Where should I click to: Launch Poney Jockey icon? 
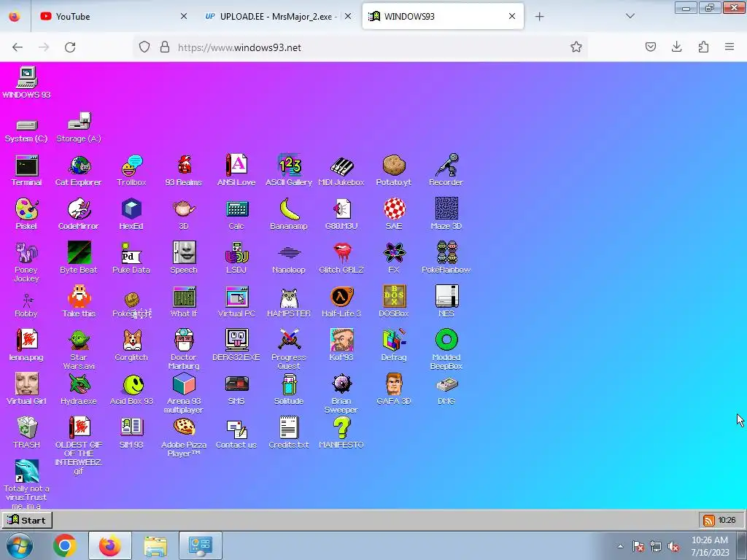[26, 262]
